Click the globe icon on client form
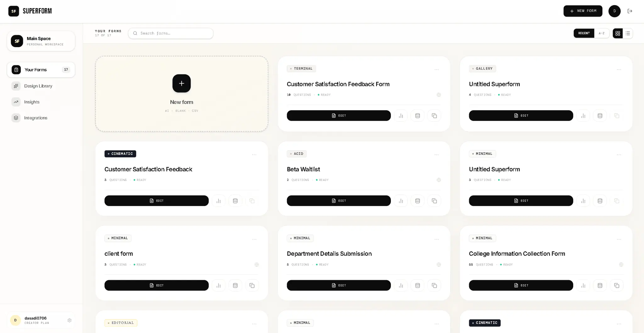Screen dimensions: 644x333 click(257, 265)
